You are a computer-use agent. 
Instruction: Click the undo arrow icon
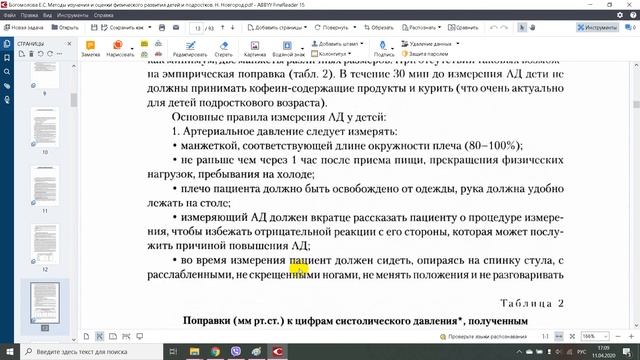(493, 27)
